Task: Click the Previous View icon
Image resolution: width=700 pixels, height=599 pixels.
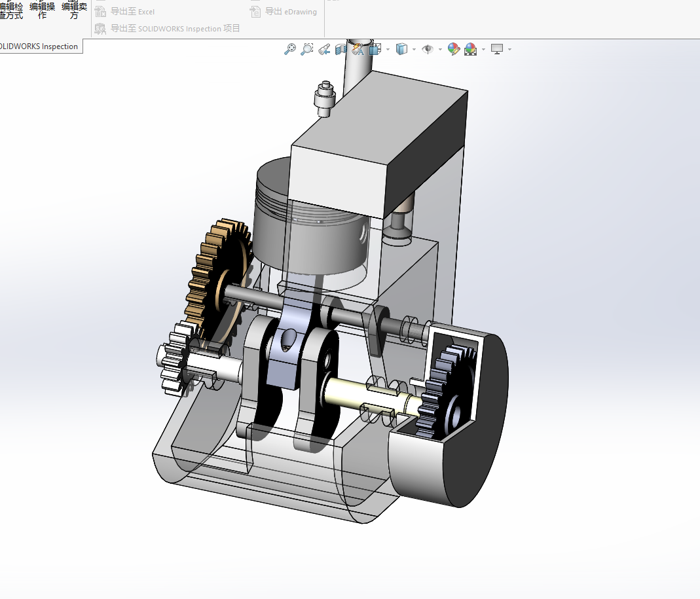Action: [323, 49]
